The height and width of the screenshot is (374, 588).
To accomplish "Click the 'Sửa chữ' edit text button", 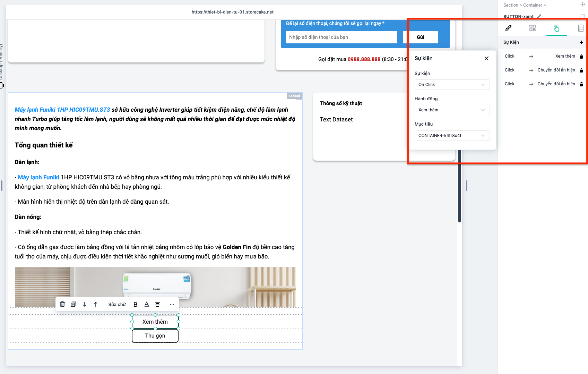I will tap(117, 304).
